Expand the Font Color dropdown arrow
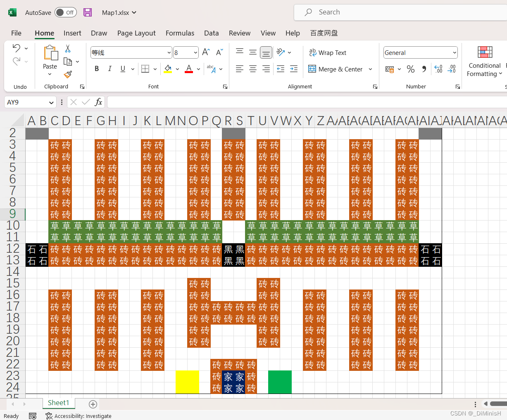The height and width of the screenshot is (420, 507). coord(198,69)
